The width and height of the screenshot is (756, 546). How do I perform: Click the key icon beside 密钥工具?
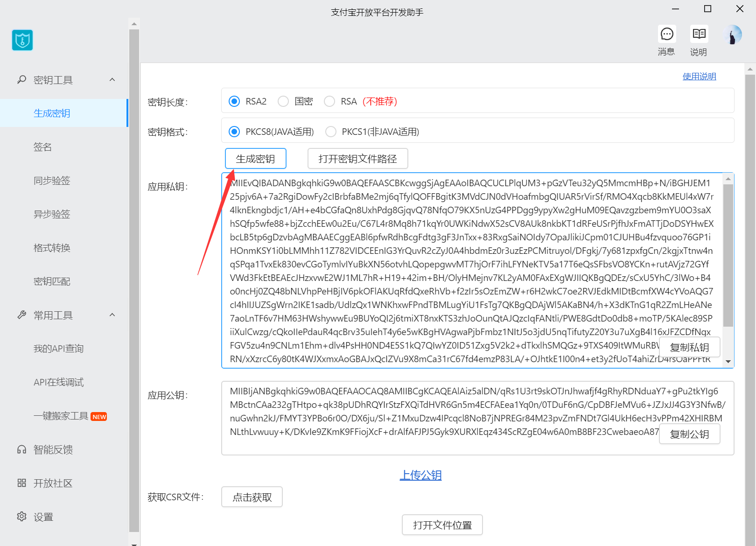21,80
